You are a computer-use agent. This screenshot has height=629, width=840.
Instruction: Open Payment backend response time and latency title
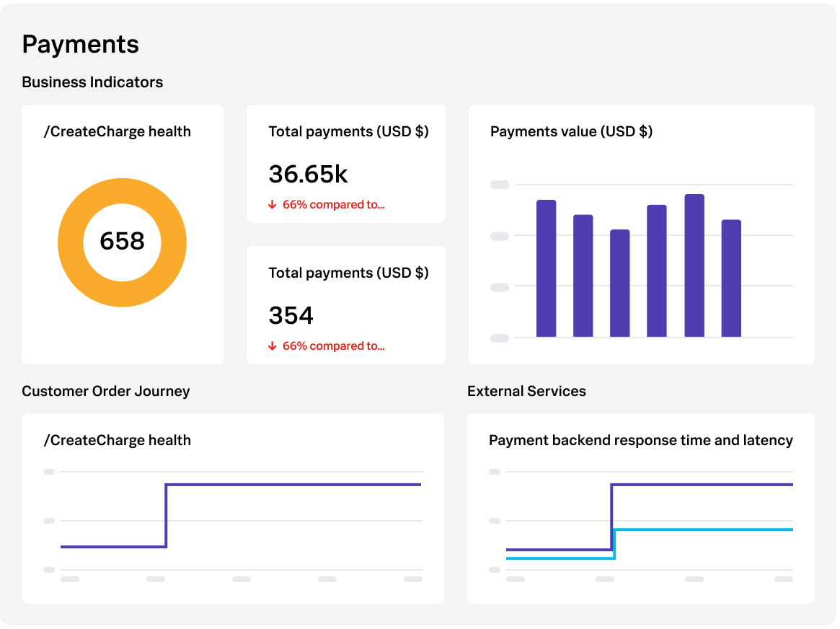click(640, 440)
